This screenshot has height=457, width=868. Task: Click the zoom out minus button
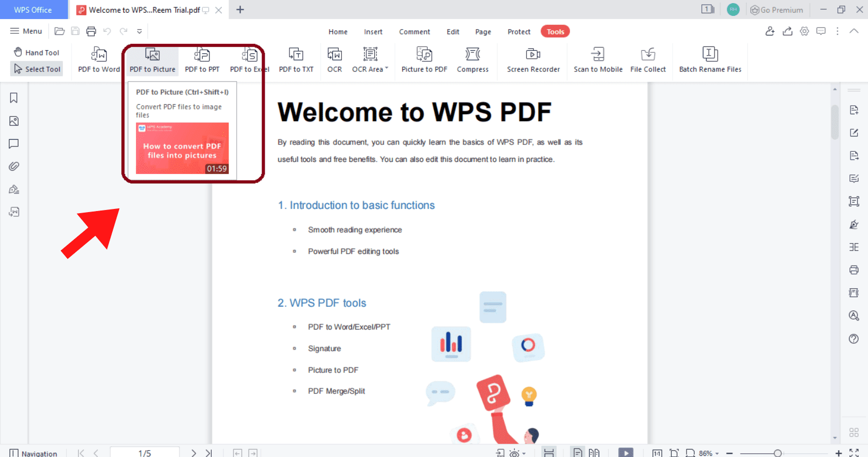click(x=729, y=453)
